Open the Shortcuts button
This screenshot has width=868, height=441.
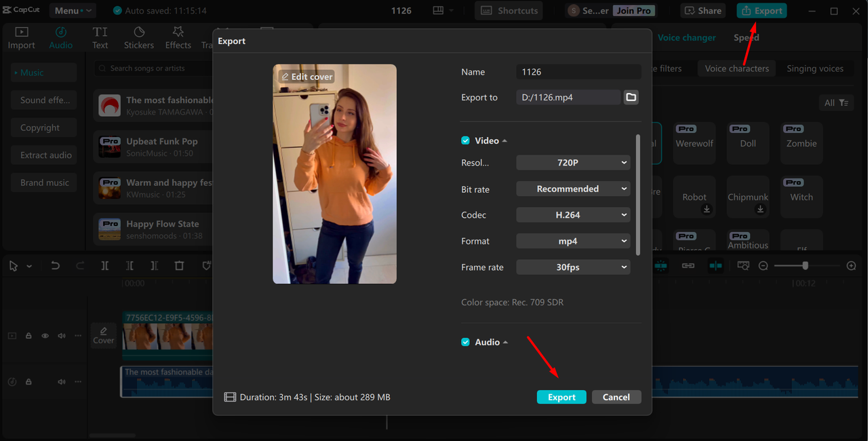pos(510,10)
